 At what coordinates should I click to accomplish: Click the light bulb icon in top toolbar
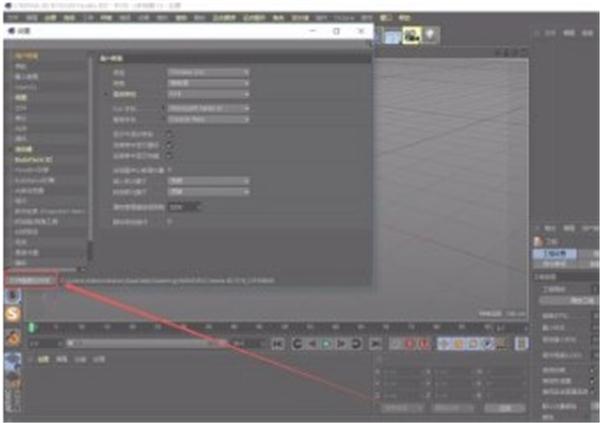tap(430, 35)
